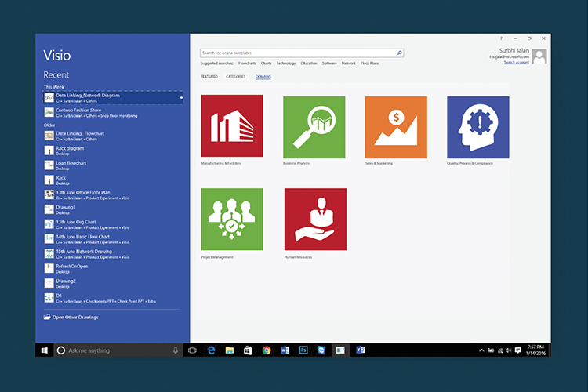The height and width of the screenshot is (392, 588).
Task: Switch to the Featured tab
Action: point(209,77)
